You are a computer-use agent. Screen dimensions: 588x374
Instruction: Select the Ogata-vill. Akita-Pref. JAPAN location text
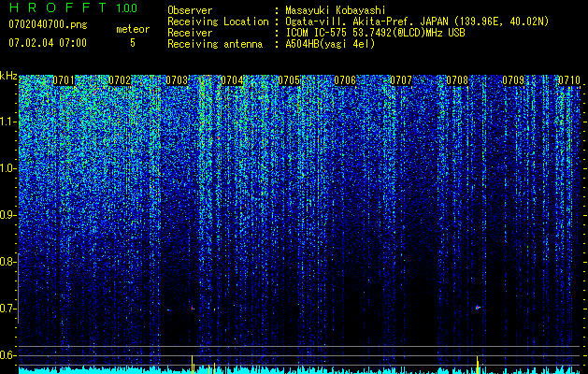[x=417, y=22]
